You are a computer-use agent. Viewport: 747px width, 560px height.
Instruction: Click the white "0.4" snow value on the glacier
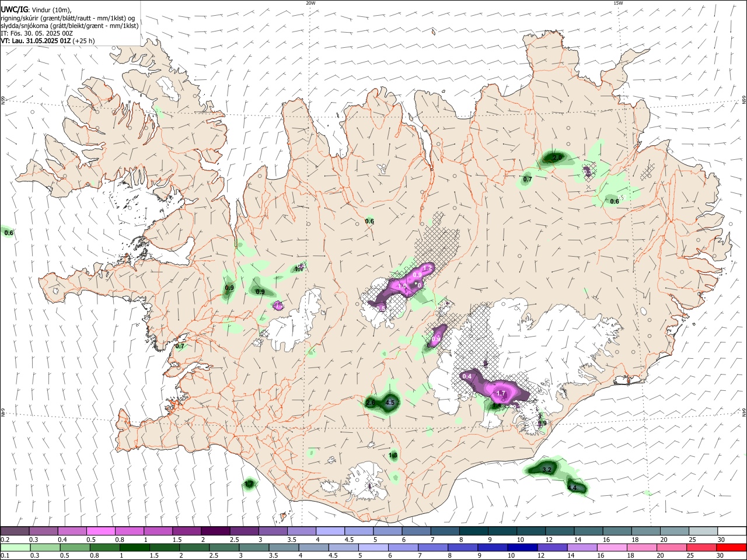pyautogui.click(x=467, y=377)
